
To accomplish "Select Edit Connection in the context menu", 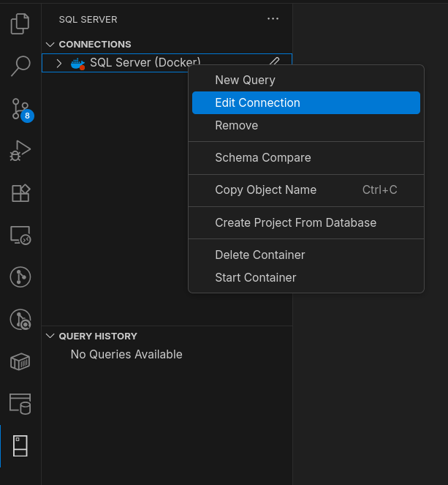I will coord(257,103).
